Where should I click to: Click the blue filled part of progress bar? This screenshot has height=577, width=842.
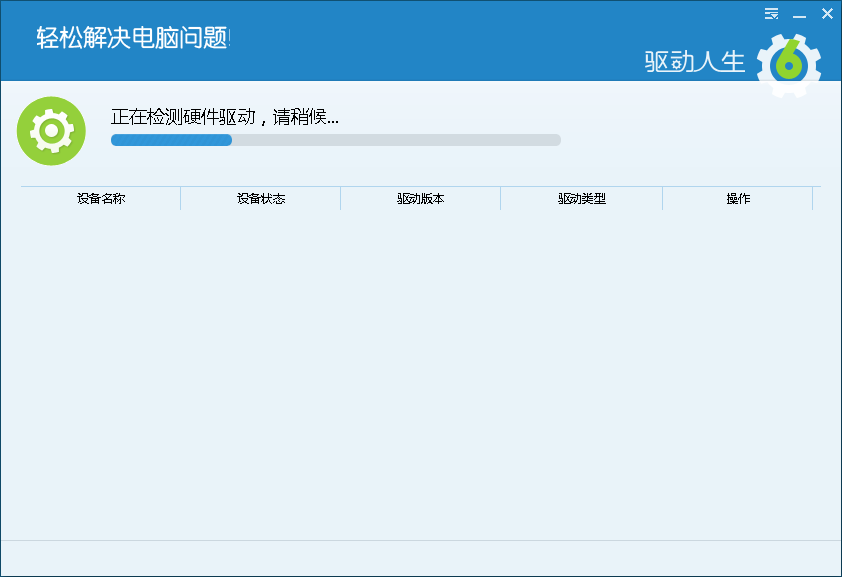click(171, 140)
